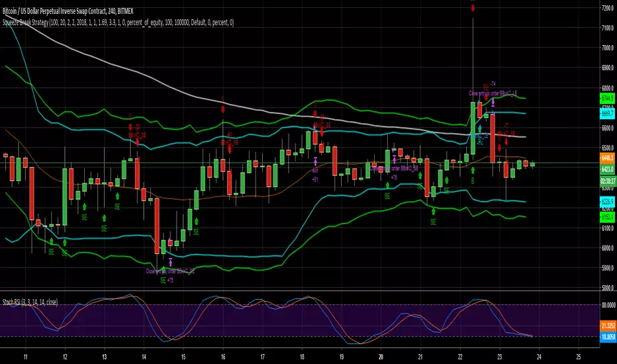Click the 80.0000 level on Stoch RSI scale
The width and height of the screenshot is (617, 364).
pyautogui.click(x=608, y=305)
